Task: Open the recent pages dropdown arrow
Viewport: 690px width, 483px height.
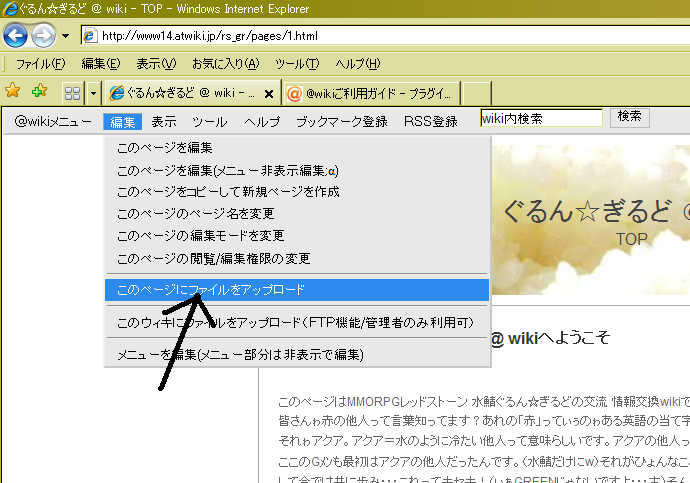Action: (65, 36)
